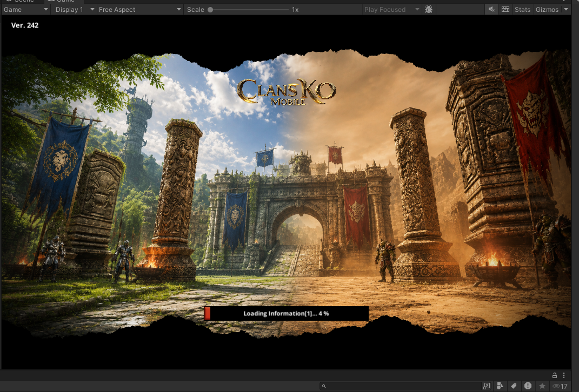Open search in new window icon

point(487,386)
